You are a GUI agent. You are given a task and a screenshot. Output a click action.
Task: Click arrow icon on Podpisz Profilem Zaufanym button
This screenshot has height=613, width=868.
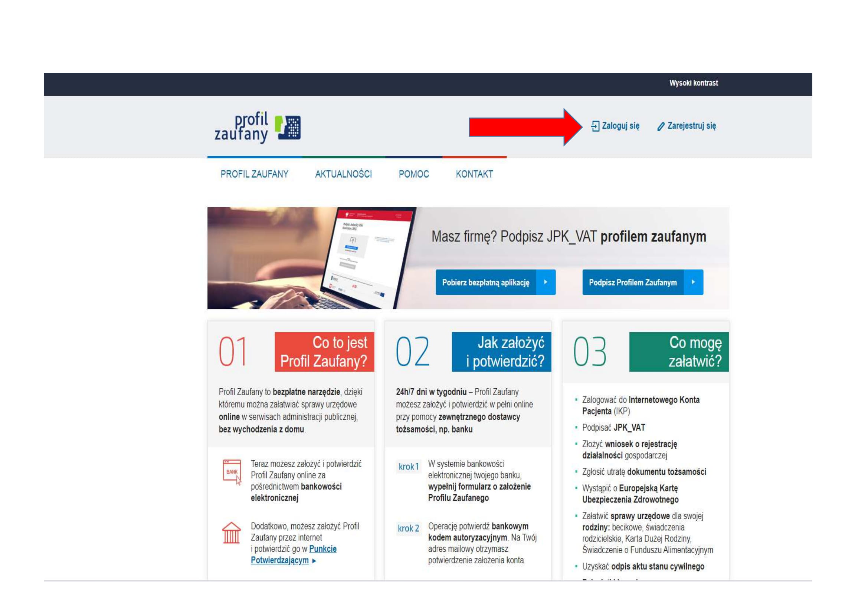click(693, 282)
